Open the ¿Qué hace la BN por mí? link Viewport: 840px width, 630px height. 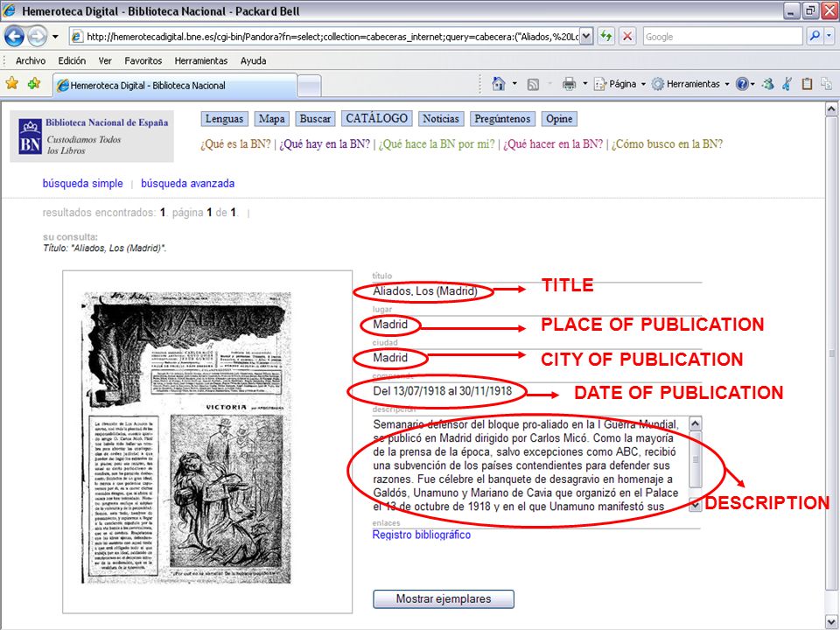point(437,144)
